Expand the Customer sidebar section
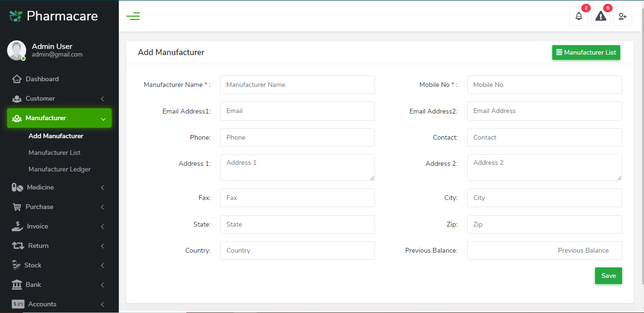 (40, 98)
